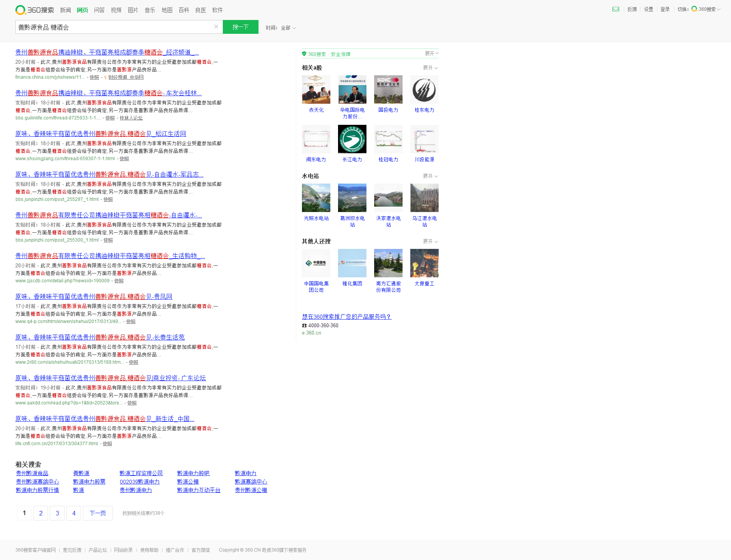
Task: Open related search 贵州黔源公棚
Action: click(251, 490)
